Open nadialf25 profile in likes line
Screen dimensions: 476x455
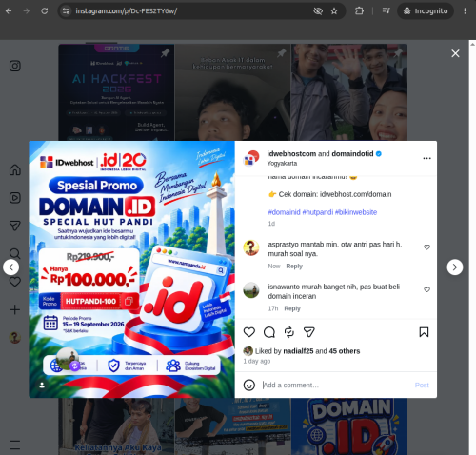298,351
